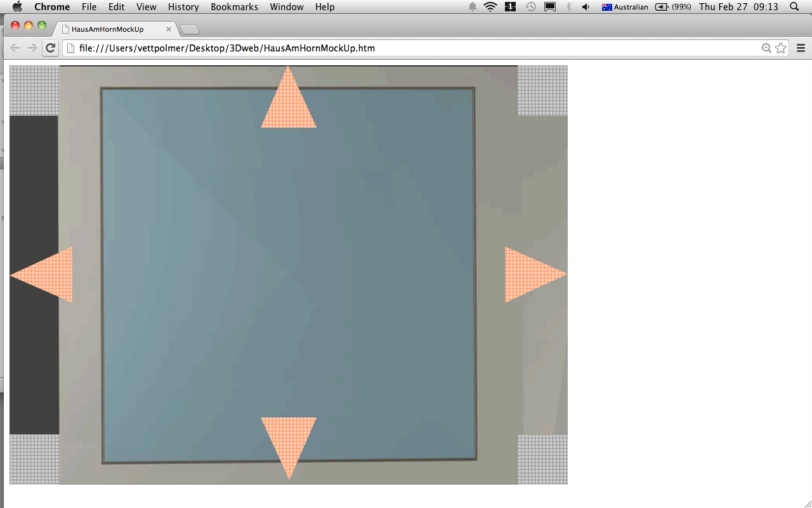This screenshot has width=812, height=508.
Task: Click the bottom-right grid corner square
Action: (x=542, y=459)
